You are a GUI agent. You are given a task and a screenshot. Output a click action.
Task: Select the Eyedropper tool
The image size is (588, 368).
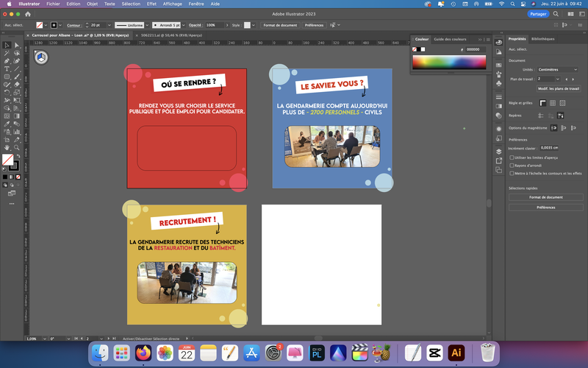coord(7,124)
